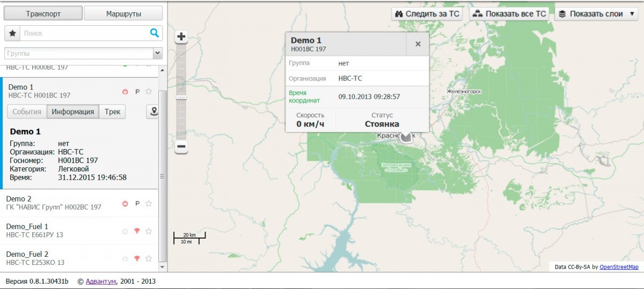Expand the Показать слои dropdown

[596, 14]
